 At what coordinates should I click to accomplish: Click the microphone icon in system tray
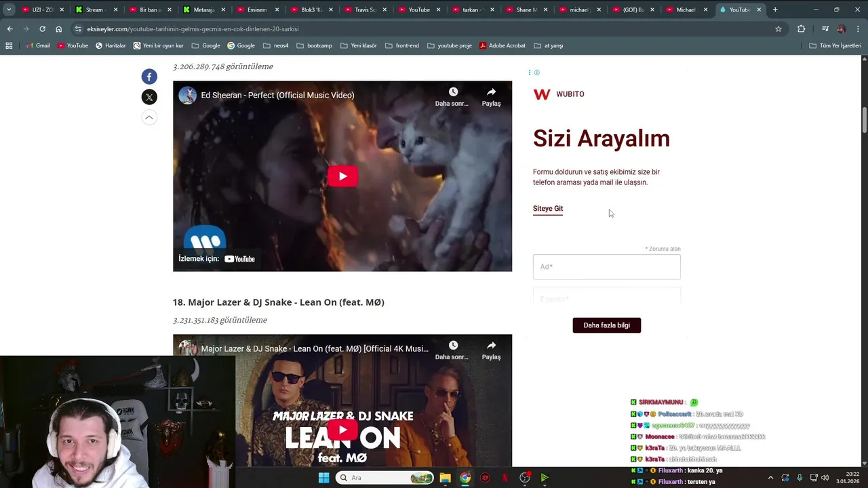click(x=800, y=478)
